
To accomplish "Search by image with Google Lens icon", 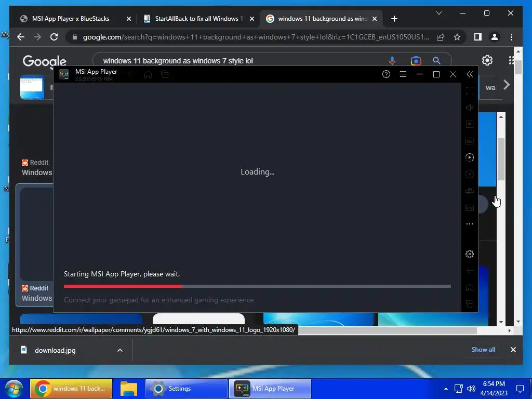I will (x=416, y=61).
